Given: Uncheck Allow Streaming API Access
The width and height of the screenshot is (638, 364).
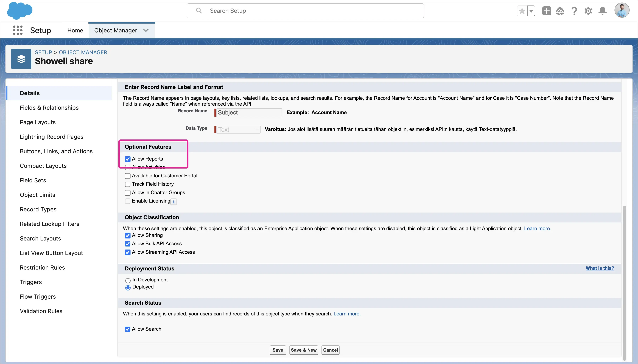Looking at the screenshot, I should point(127,252).
